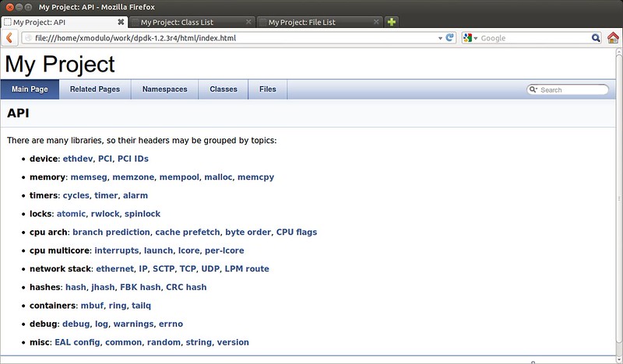Click the 'LPM route' link
623x364 pixels.
click(246, 268)
